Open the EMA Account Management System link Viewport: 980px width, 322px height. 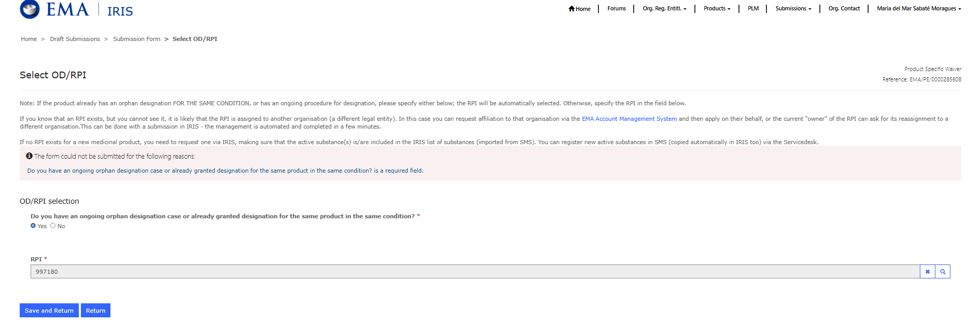pyautogui.click(x=629, y=119)
